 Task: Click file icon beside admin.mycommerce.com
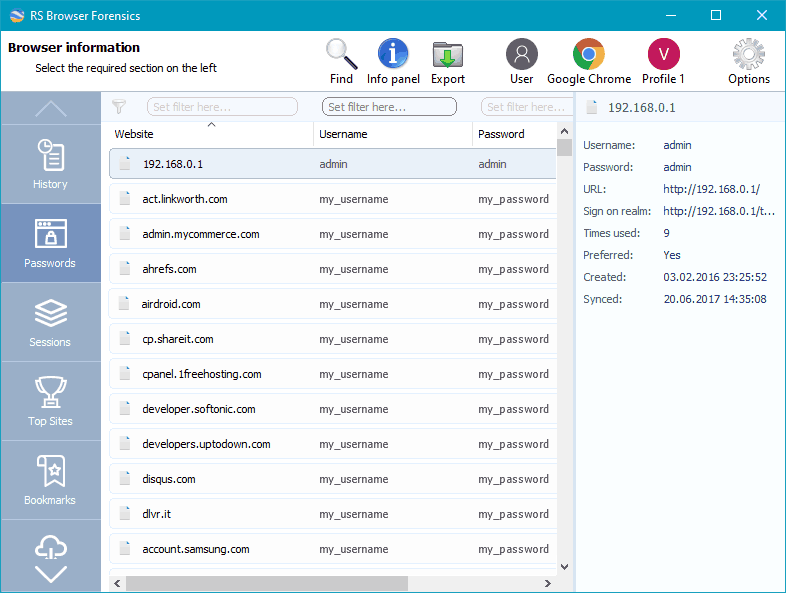click(x=125, y=233)
